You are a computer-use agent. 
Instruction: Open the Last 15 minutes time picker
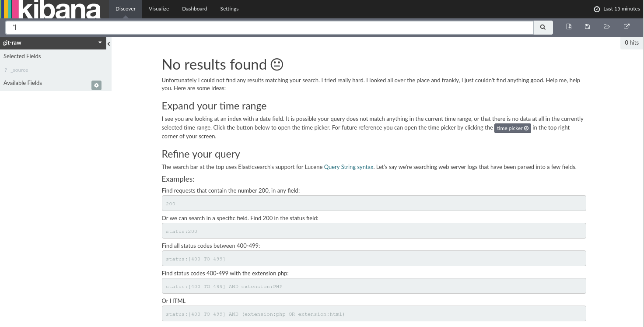(616, 9)
